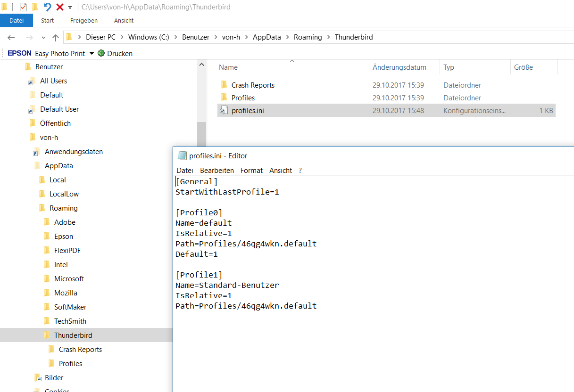Viewport: 574px width, 392px height.
Task: Click the up arrow navigation icon
Action: tap(56, 37)
